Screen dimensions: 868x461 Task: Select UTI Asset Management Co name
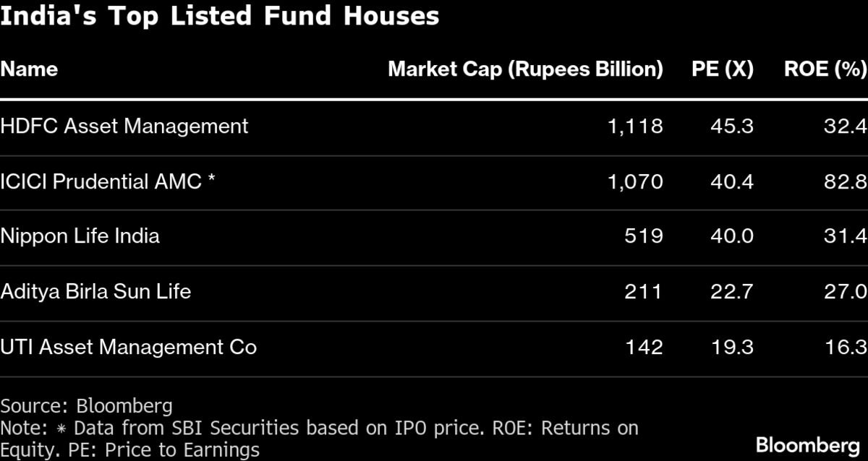pyautogui.click(x=128, y=348)
